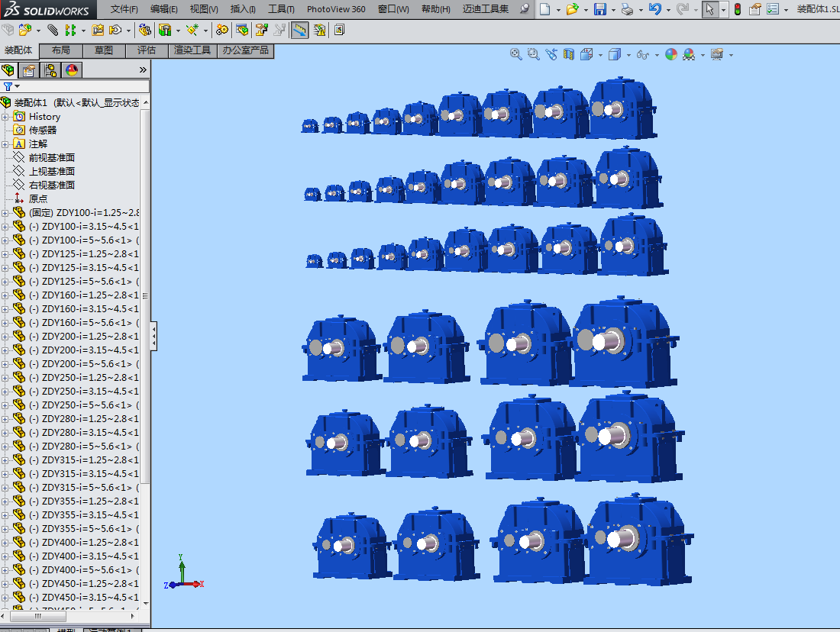The height and width of the screenshot is (632, 840).
Task: Switch to the 办公室产品 tab
Action: [245, 50]
